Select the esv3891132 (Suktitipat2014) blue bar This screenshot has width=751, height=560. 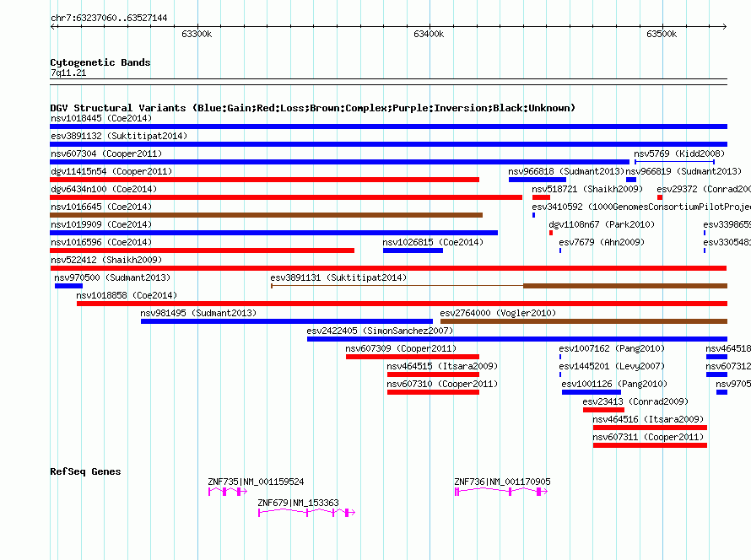pos(388,144)
